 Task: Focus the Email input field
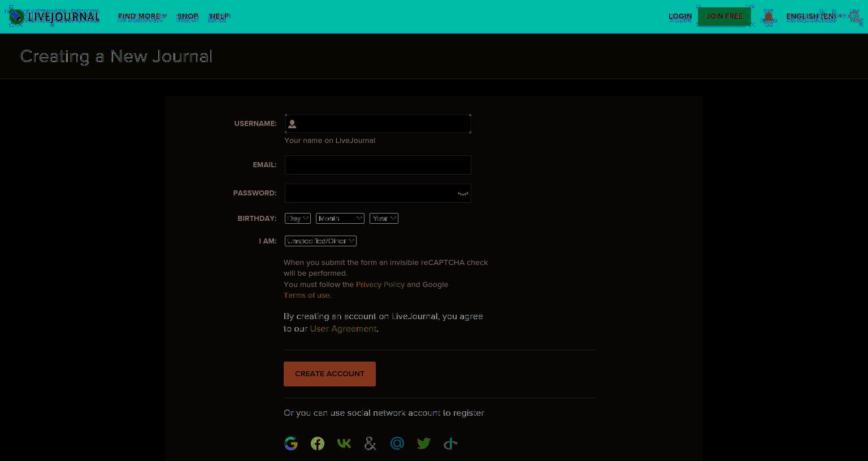pos(378,165)
